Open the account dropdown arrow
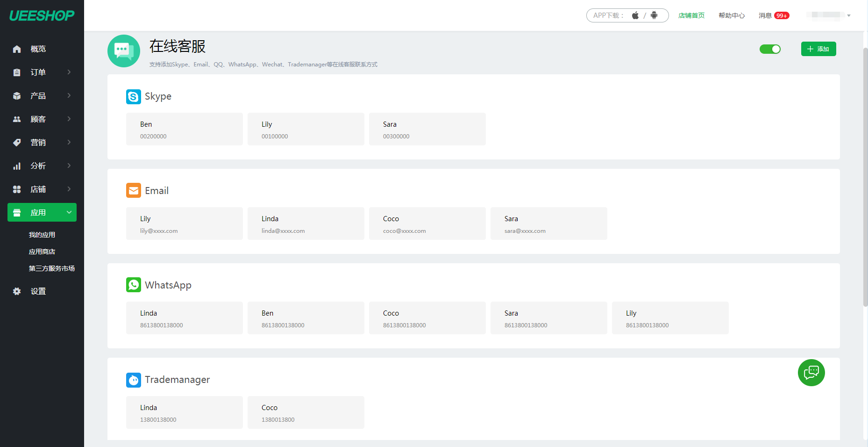The height and width of the screenshot is (447, 868). [849, 15]
